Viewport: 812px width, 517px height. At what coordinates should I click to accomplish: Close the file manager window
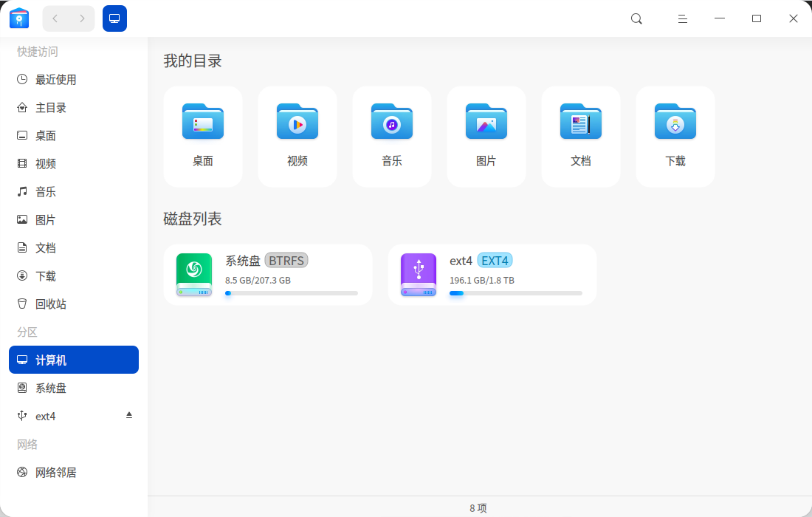point(794,18)
